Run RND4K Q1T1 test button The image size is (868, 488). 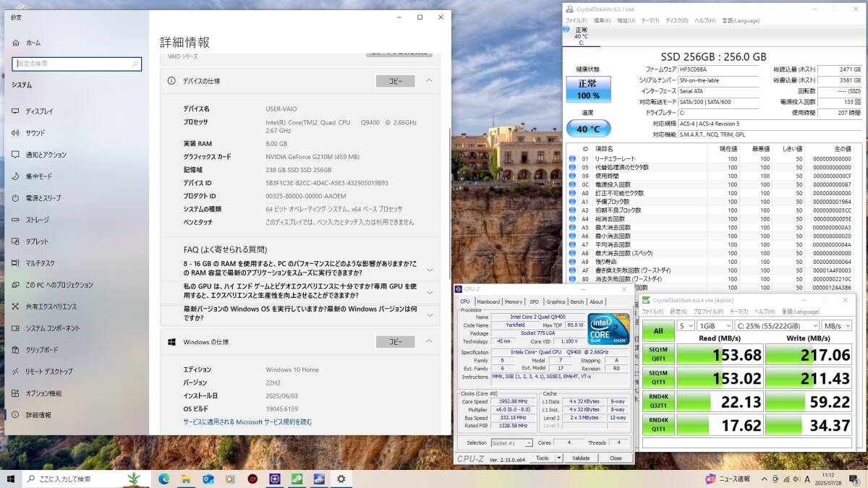click(x=658, y=425)
